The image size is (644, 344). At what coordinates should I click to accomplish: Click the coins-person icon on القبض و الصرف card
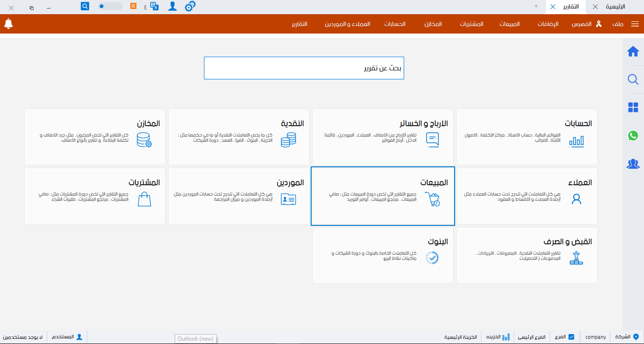pyautogui.click(x=576, y=258)
